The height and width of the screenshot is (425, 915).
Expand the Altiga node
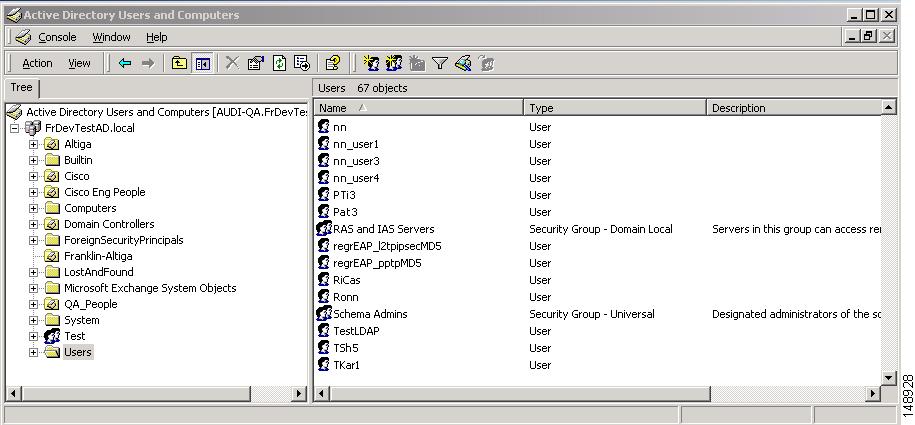tap(33, 144)
